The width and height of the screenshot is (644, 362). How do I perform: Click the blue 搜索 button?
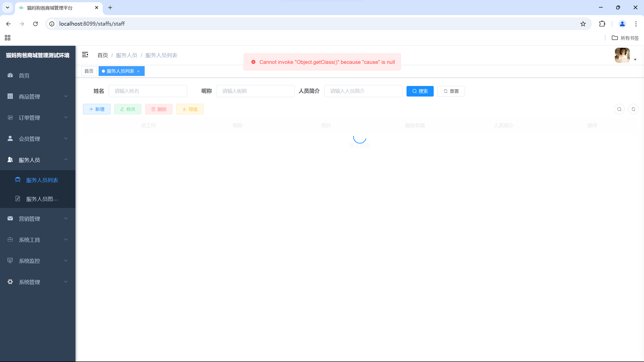point(420,91)
